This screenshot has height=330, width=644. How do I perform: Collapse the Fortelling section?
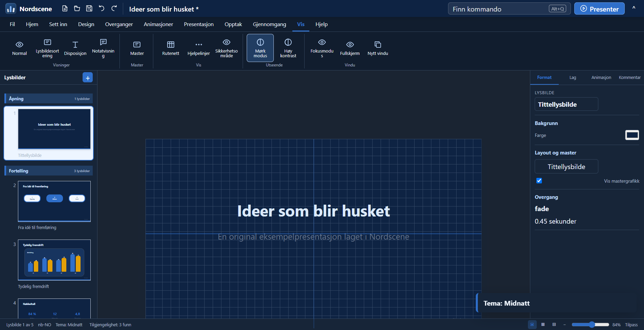pyautogui.click(x=49, y=171)
